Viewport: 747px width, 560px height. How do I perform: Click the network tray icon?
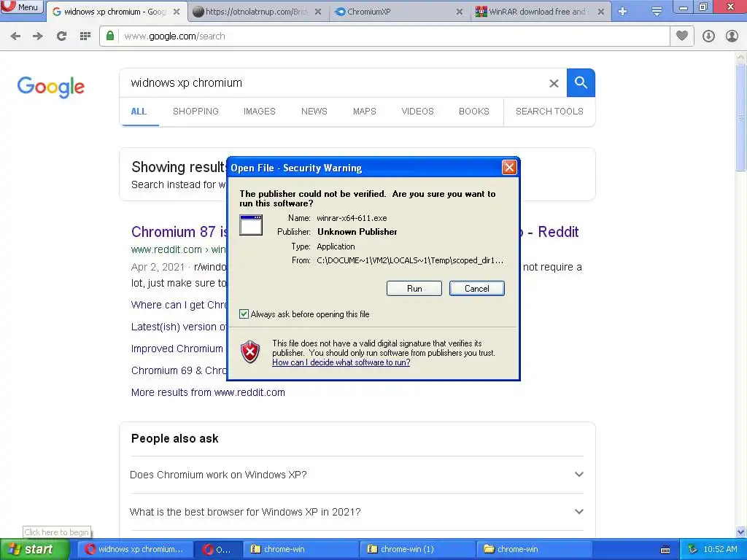692,549
